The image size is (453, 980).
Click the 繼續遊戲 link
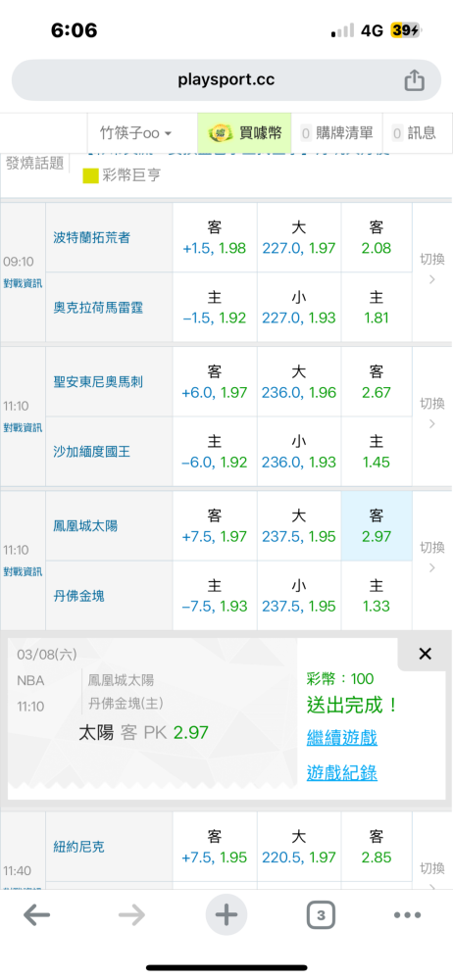(341, 738)
